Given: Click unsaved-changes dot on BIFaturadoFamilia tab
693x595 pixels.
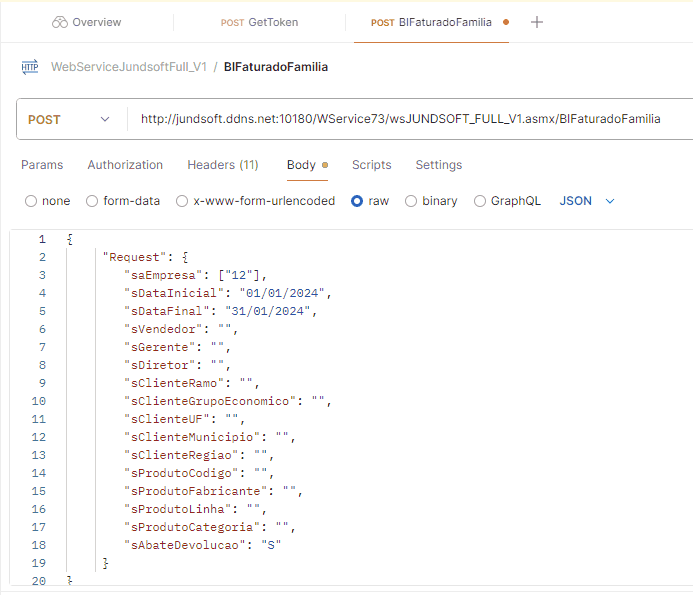Looking at the screenshot, I should point(505,22).
